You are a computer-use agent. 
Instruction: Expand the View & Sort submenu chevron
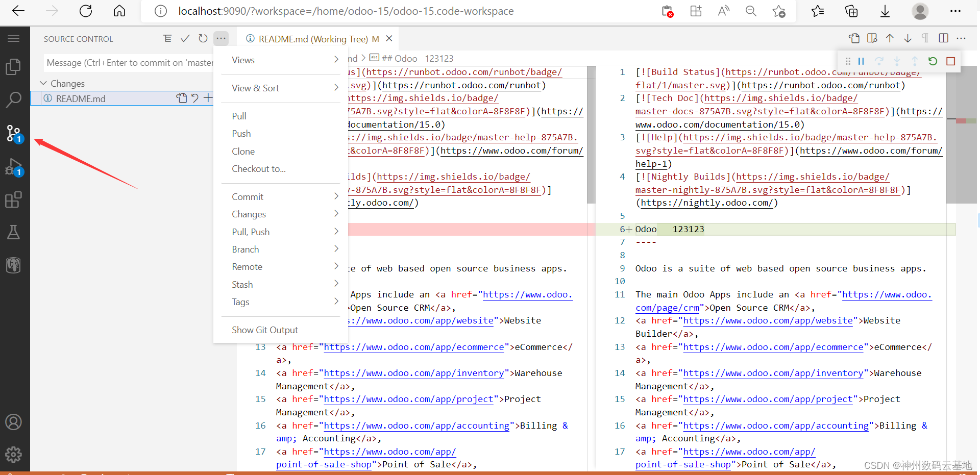pyautogui.click(x=336, y=88)
